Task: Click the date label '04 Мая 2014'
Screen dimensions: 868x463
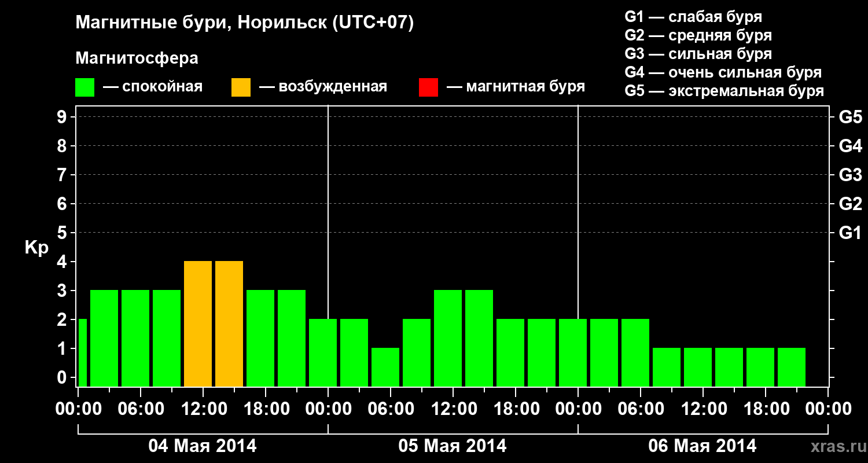Action: (203, 446)
